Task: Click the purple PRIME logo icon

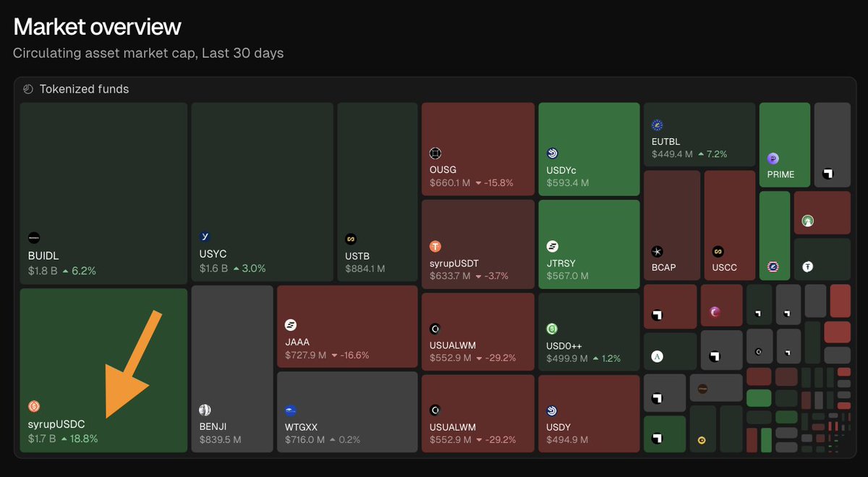Action: pyautogui.click(x=773, y=159)
